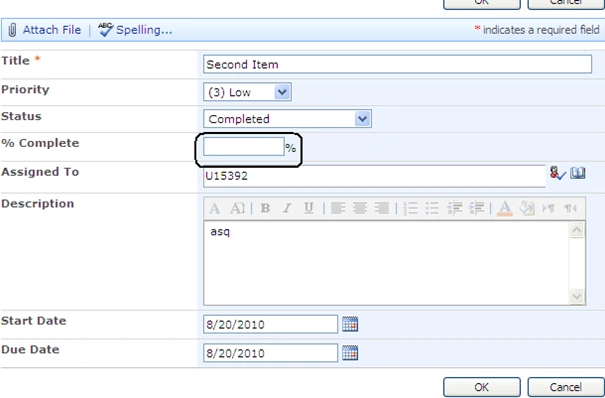The width and height of the screenshot is (605, 398).
Task: Click the Attach File paperclip icon
Action: 12,30
